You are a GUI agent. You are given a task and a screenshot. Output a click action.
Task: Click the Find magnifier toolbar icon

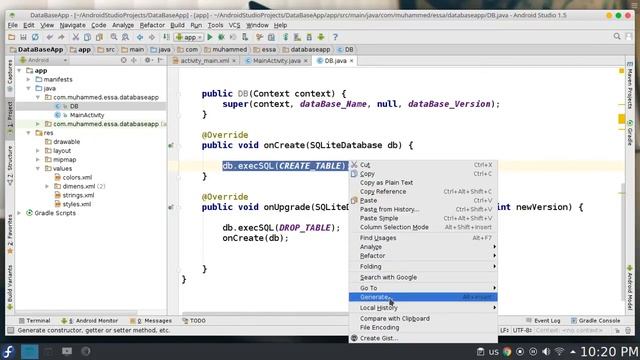point(113,37)
